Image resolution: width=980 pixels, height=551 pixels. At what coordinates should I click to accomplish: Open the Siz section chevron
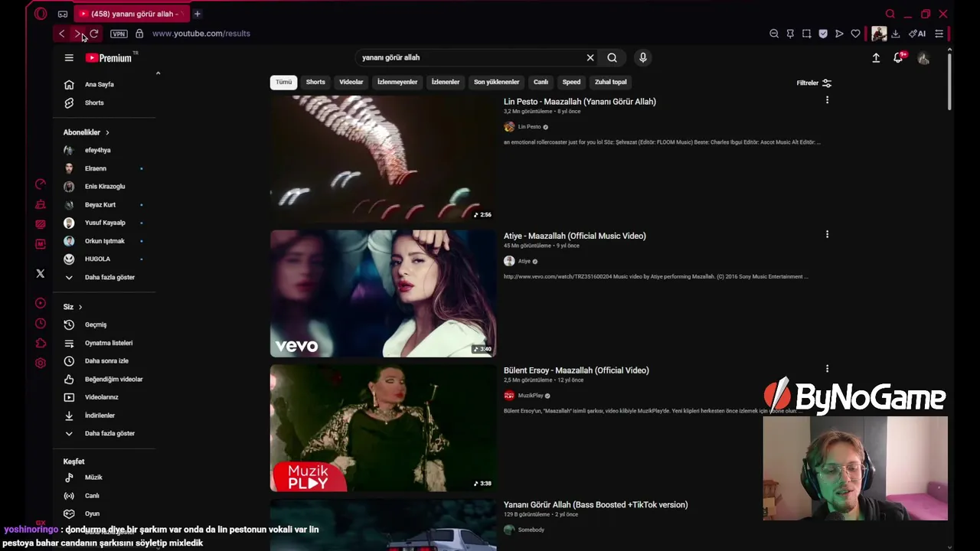[x=80, y=307]
